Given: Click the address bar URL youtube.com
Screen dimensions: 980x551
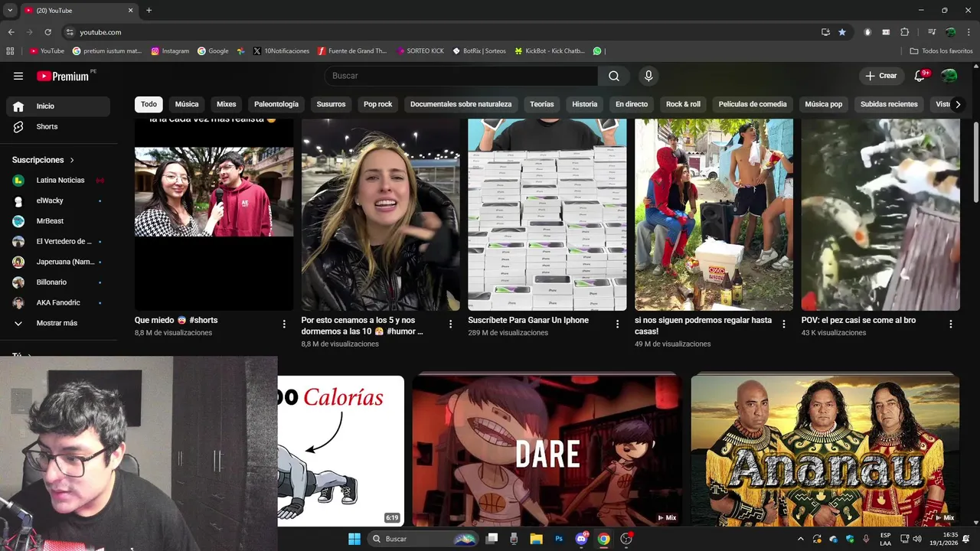Looking at the screenshot, I should point(100,32).
